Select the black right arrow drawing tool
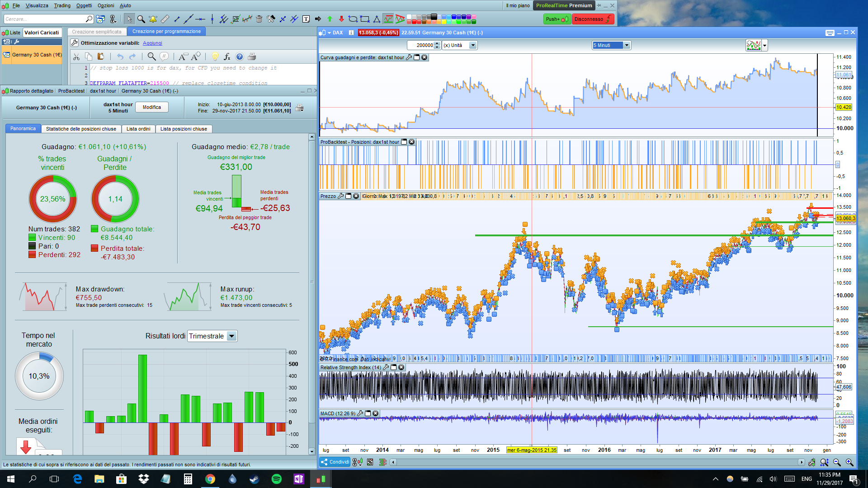 (x=318, y=19)
